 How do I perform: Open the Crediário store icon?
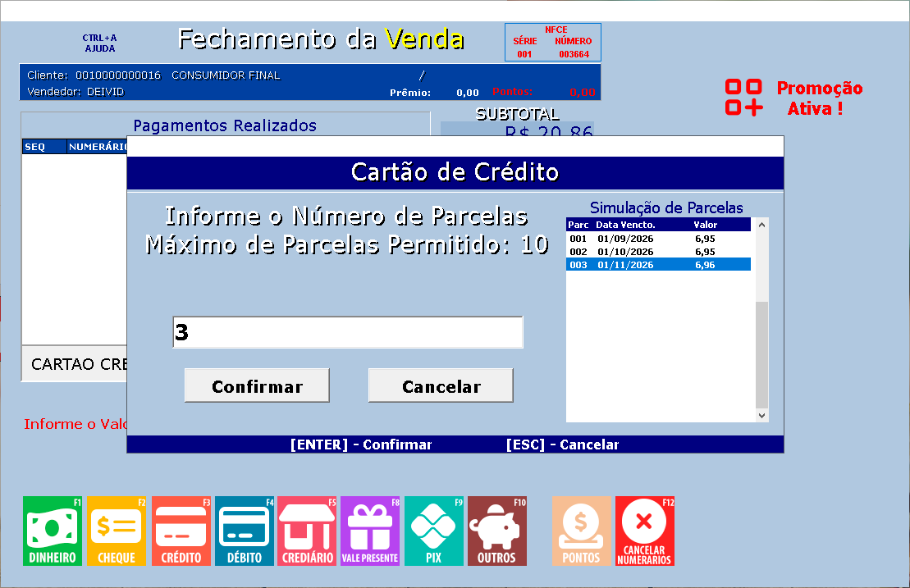307,531
